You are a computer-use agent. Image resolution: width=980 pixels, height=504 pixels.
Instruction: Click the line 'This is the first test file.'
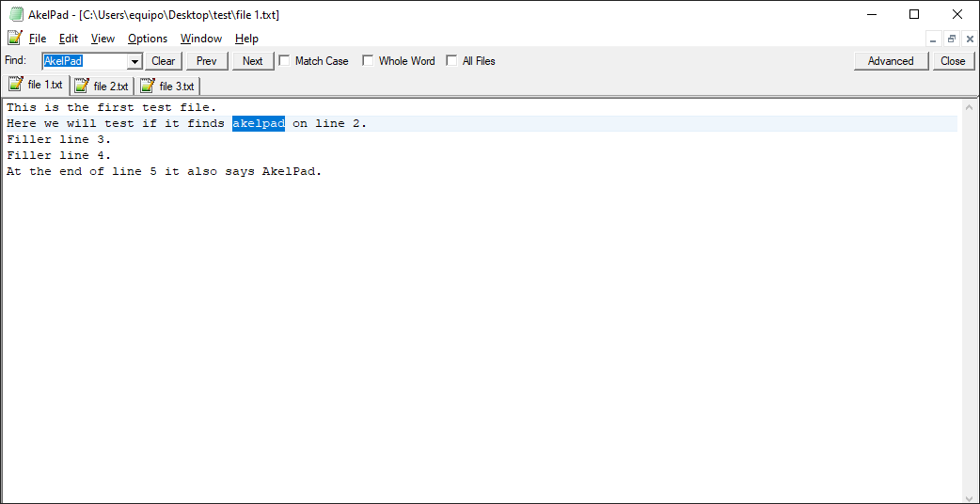coord(112,107)
